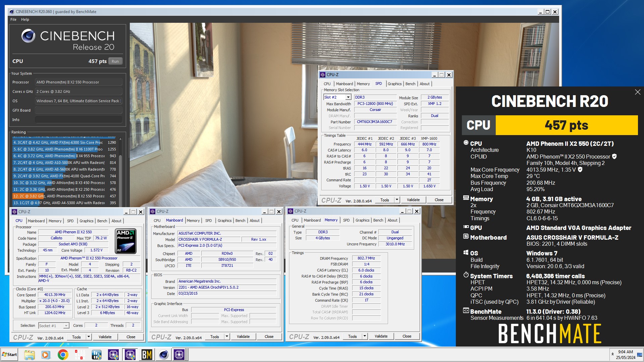Image resolution: width=644 pixels, height=362 pixels.
Task: Click the verified shield next to CPUID
Action: coord(614,157)
